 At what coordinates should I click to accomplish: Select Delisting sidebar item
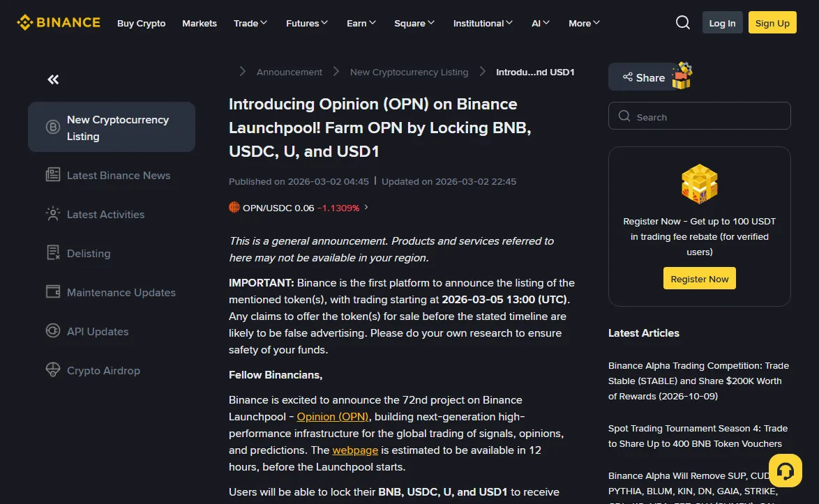pos(111,253)
